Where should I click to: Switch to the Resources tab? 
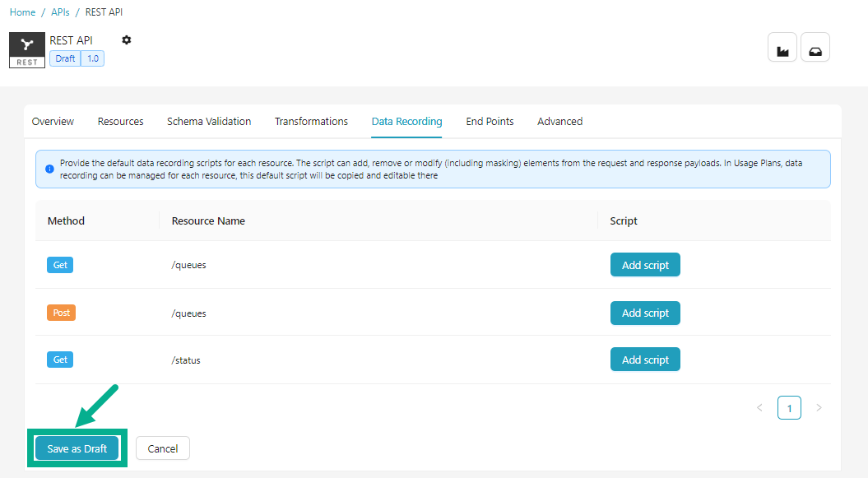[x=120, y=121]
